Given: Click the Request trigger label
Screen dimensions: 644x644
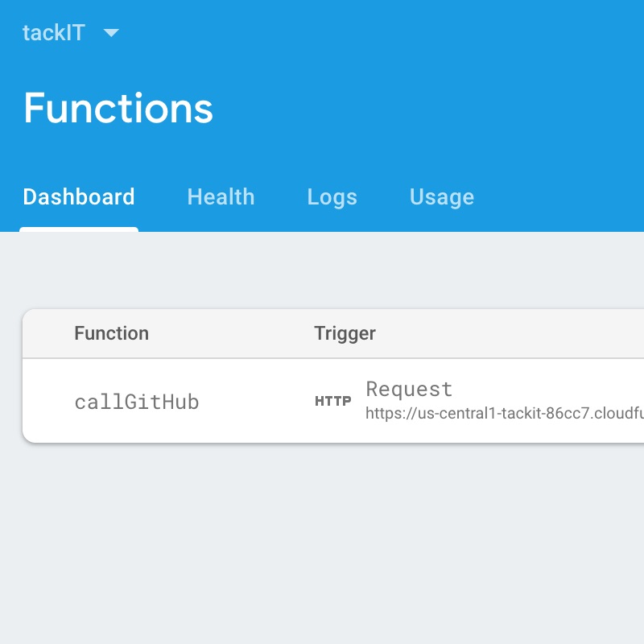Looking at the screenshot, I should [409, 390].
